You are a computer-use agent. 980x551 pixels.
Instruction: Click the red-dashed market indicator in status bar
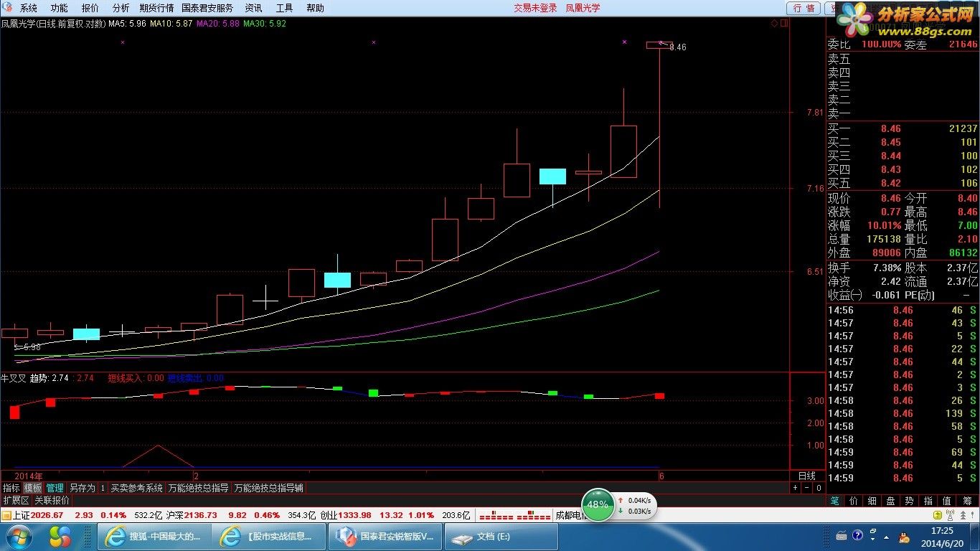(x=514, y=516)
